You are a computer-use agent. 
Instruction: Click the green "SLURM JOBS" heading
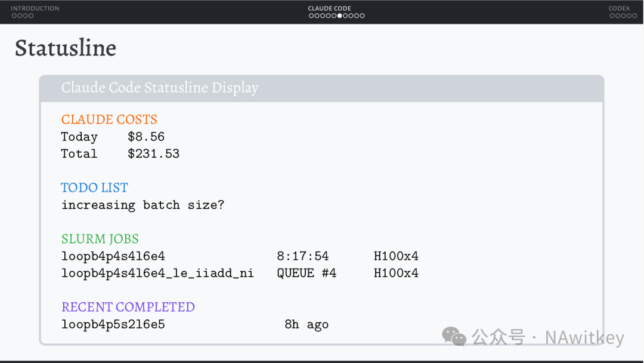100,239
